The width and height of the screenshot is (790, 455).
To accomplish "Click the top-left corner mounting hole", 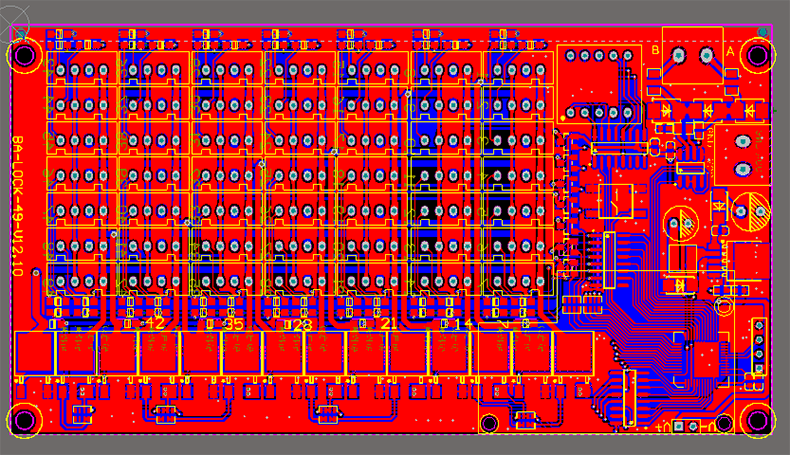I will 24,54.
